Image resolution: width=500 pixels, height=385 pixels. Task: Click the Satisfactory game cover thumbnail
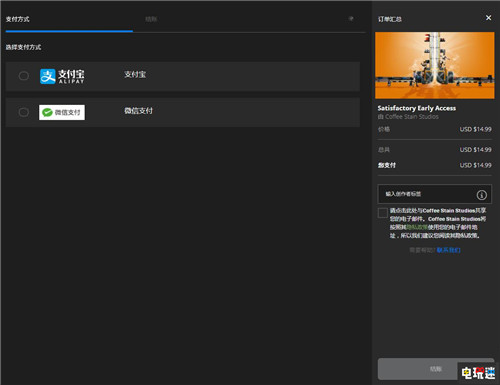pyautogui.click(x=435, y=65)
